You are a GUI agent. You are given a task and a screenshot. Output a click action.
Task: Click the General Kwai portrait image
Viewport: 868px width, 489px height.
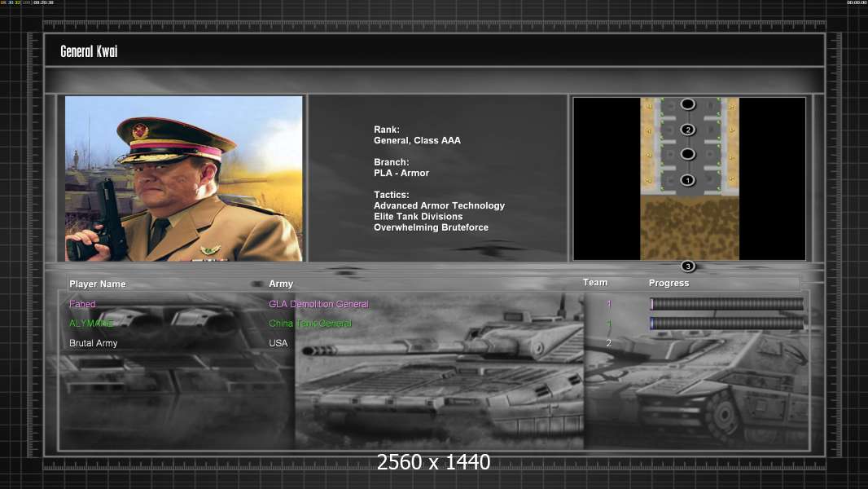[183, 178]
